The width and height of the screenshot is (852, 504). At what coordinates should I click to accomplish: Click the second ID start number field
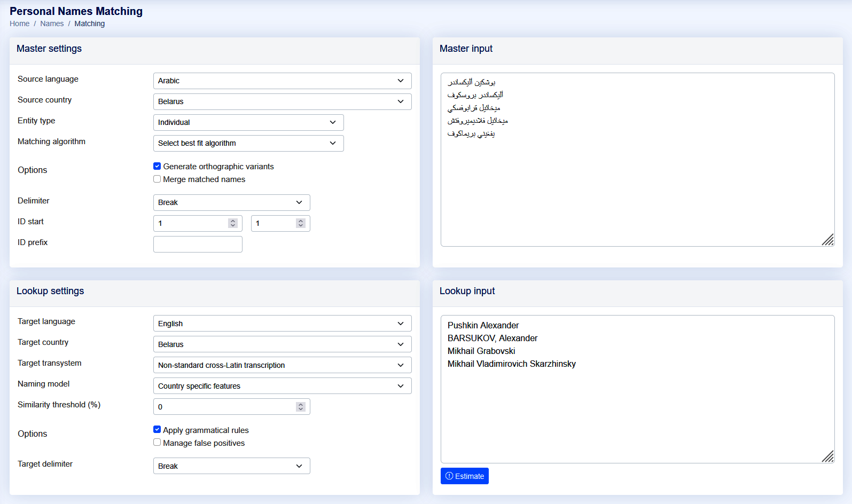(x=280, y=223)
